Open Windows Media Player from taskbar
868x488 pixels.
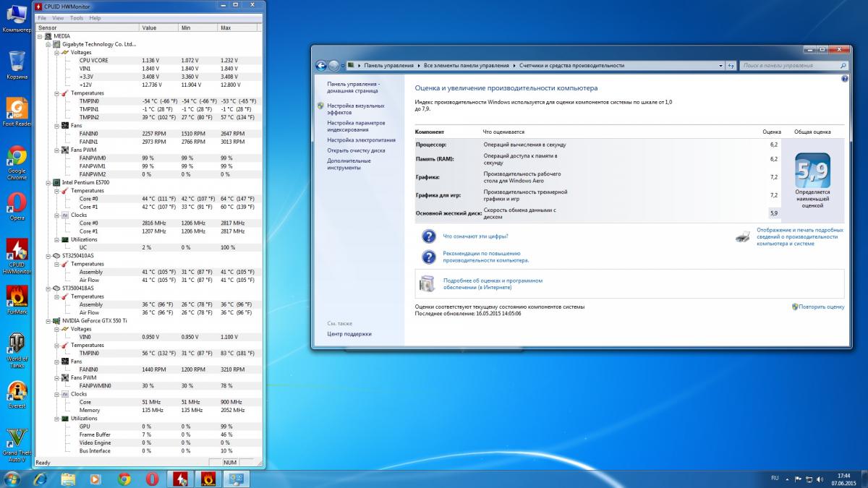tap(95, 479)
